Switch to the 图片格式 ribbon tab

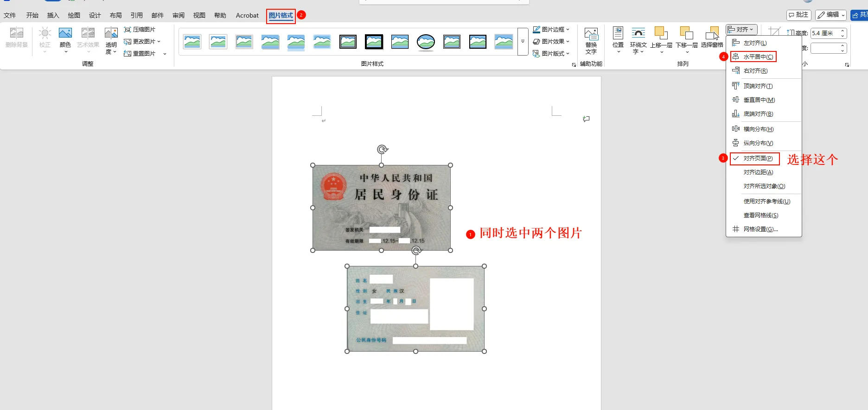(281, 15)
